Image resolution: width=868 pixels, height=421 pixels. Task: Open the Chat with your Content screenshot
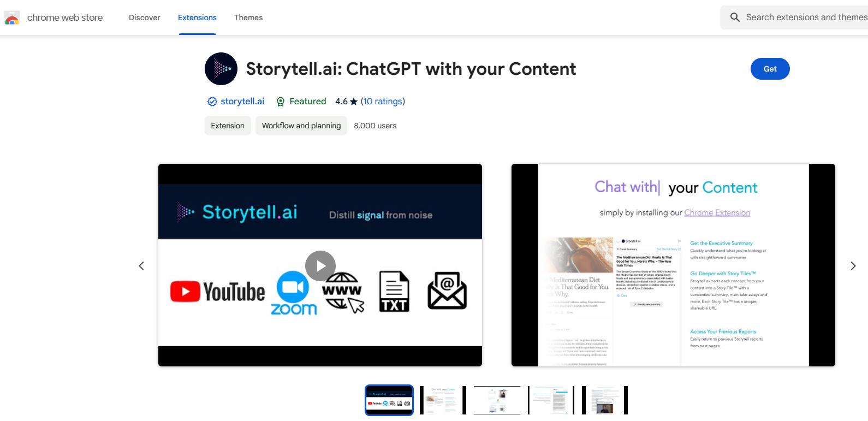tap(673, 265)
